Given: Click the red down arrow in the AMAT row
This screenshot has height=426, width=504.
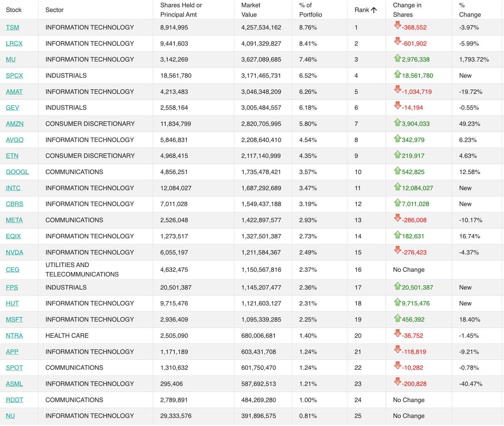Looking at the screenshot, I should [397, 89].
